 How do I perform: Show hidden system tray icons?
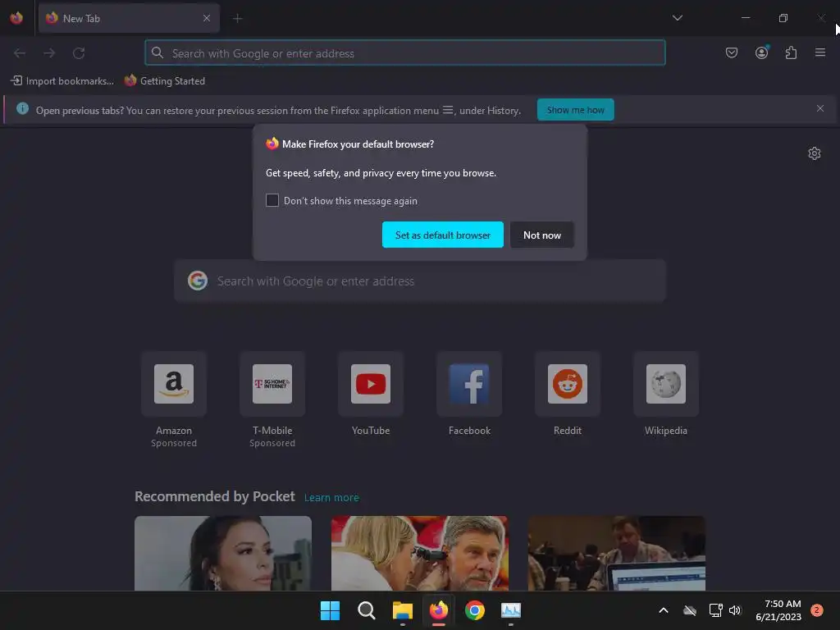coord(663,610)
